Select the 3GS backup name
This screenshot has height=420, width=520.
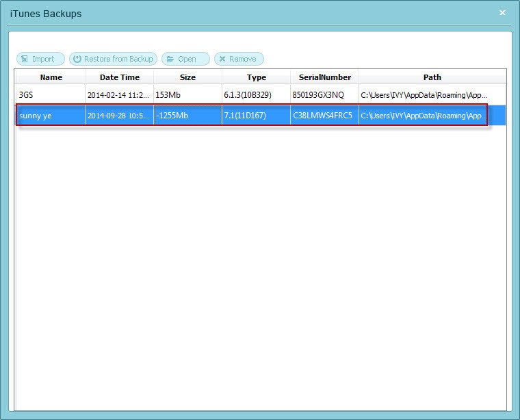[x=26, y=95]
